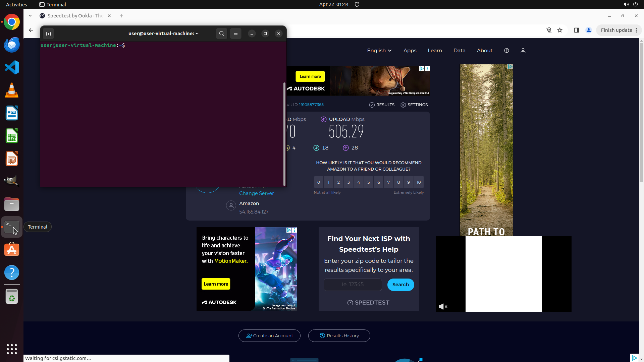Unmute the video ad

[443, 306]
